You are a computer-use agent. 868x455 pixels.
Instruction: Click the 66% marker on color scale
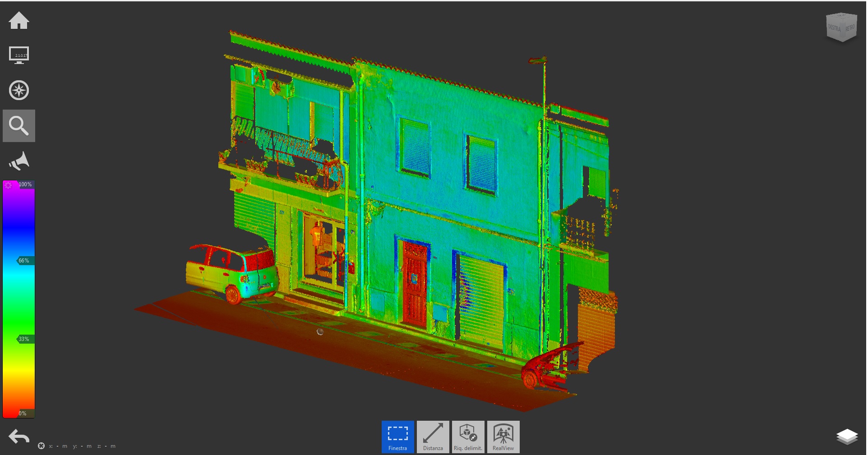pyautogui.click(x=24, y=261)
